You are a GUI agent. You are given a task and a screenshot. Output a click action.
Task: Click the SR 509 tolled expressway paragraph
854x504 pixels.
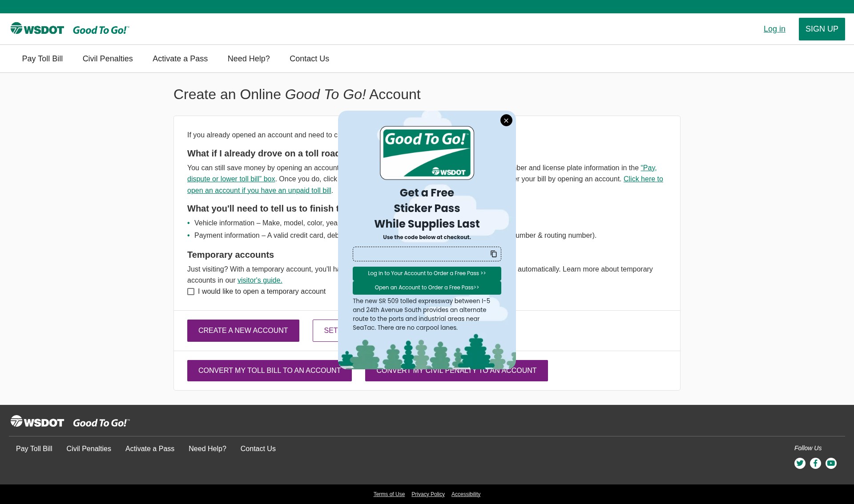click(422, 314)
